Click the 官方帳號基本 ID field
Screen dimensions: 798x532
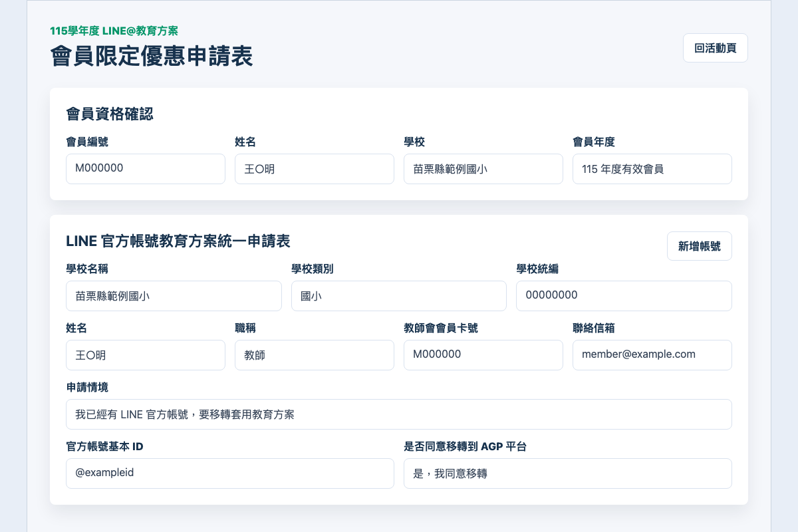[x=230, y=473]
